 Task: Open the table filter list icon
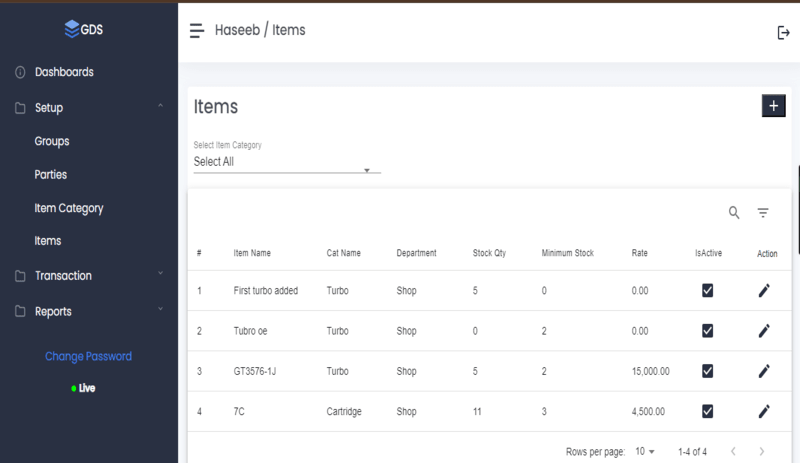(763, 212)
